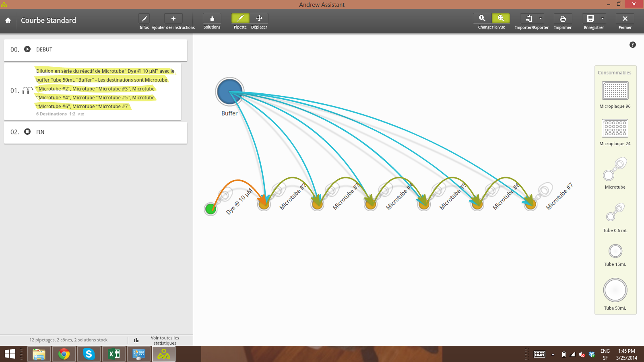Select the blue Buffer tube on canvas
The height and width of the screenshot is (362, 644).
[229, 91]
